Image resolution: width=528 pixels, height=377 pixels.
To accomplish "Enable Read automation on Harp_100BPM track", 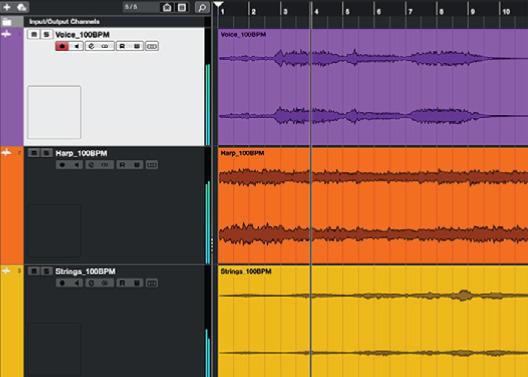I will pyautogui.click(x=123, y=165).
